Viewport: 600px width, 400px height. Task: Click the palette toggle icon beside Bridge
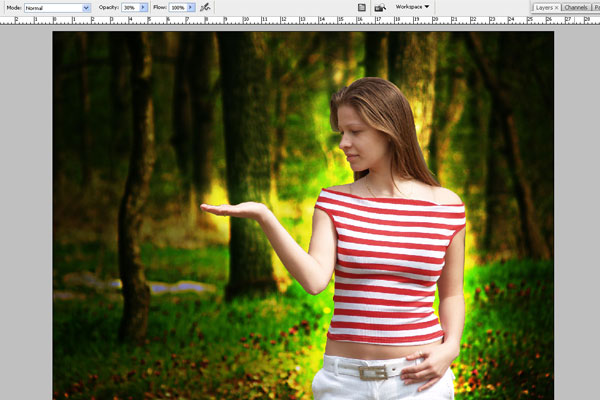361,7
